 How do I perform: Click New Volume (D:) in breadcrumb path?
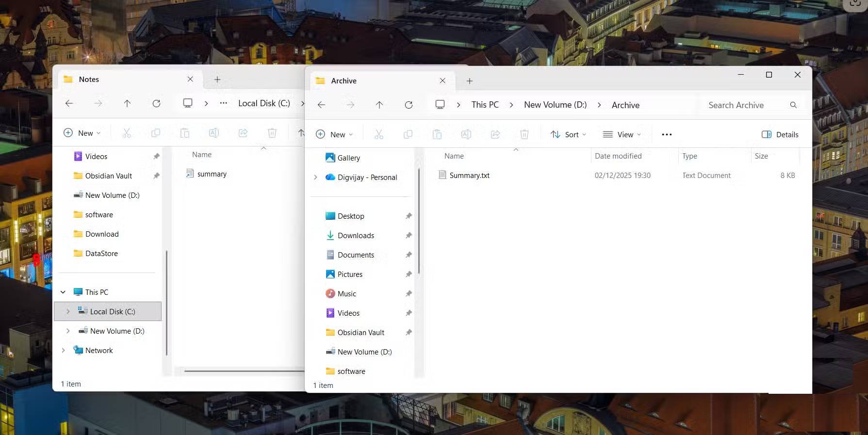click(555, 105)
